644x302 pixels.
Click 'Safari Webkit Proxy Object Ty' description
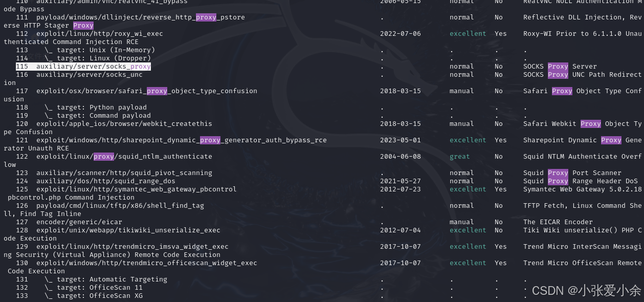click(x=583, y=124)
